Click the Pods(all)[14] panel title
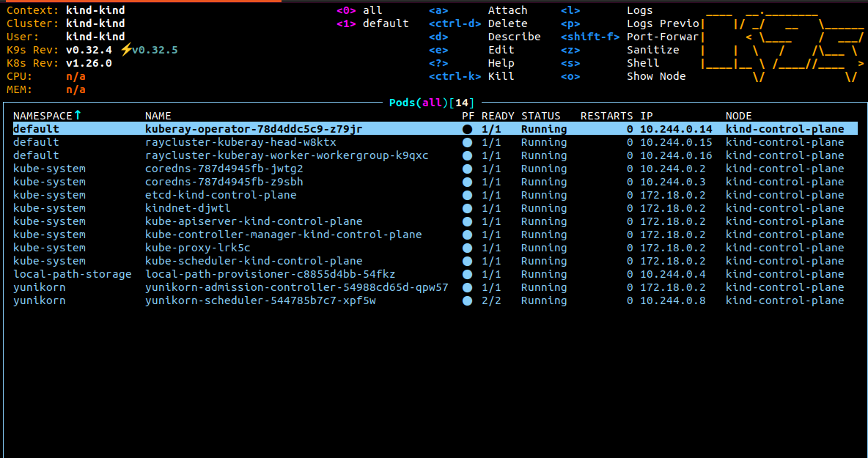 click(x=432, y=103)
